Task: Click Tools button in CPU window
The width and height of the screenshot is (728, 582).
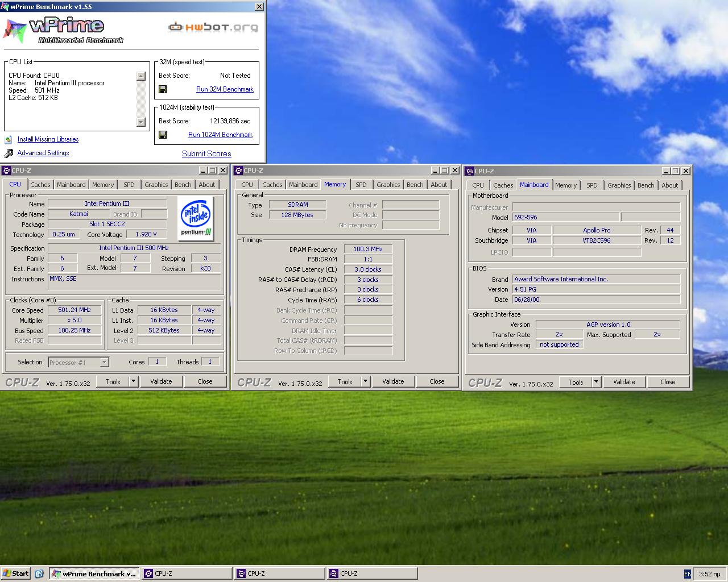Action: tap(113, 381)
